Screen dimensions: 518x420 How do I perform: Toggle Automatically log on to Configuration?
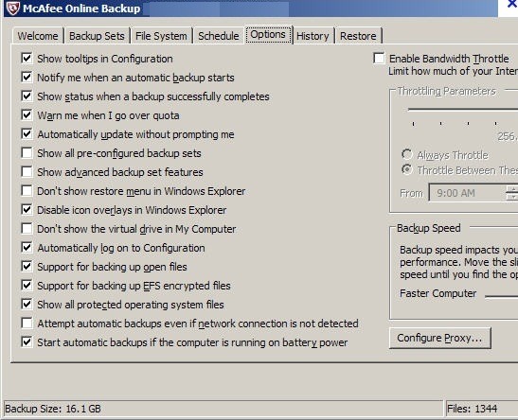[27, 248]
